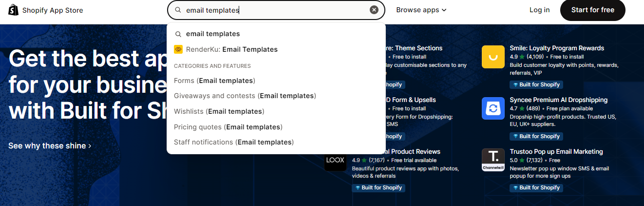Open Syncee blue app icon
This screenshot has width=644, height=206.
point(493,108)
